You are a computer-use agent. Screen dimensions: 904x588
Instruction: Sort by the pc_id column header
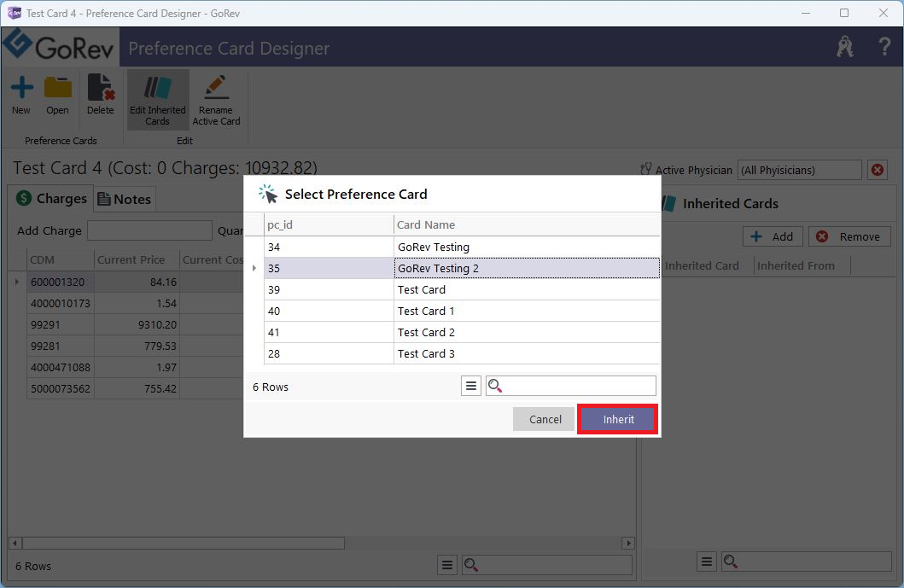pyautogui.click(x=329, y=224)
